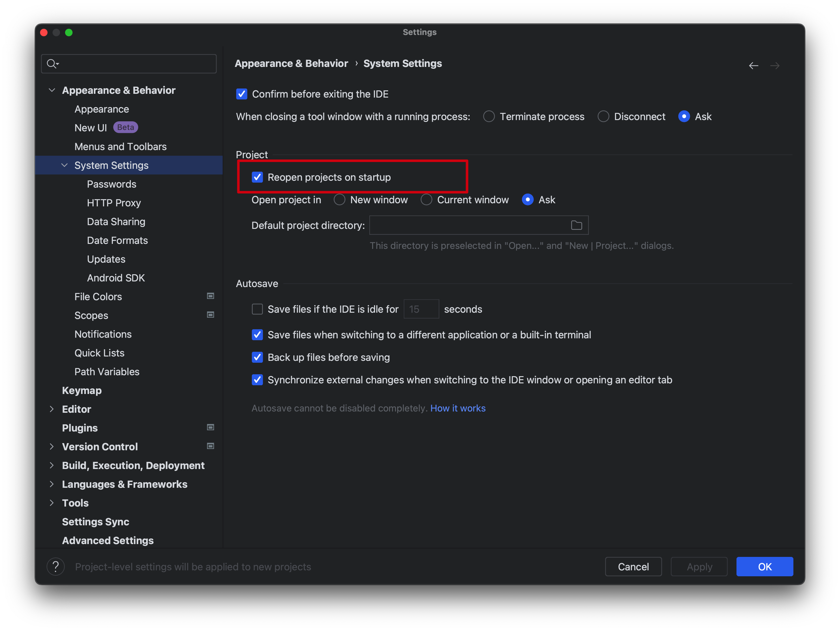Open the How it works link

click(458, 408)
